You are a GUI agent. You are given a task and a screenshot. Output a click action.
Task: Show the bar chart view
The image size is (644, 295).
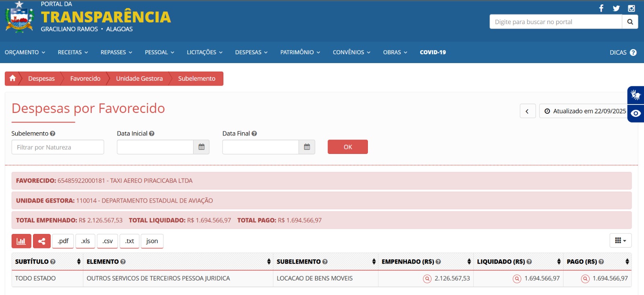coord(21,241)
